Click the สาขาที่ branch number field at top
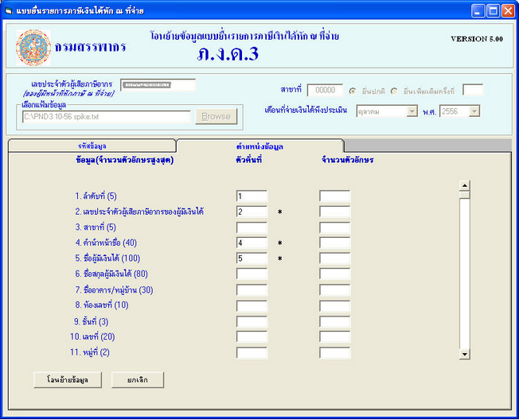Screen dimensions: 519x420 [325, 90]
